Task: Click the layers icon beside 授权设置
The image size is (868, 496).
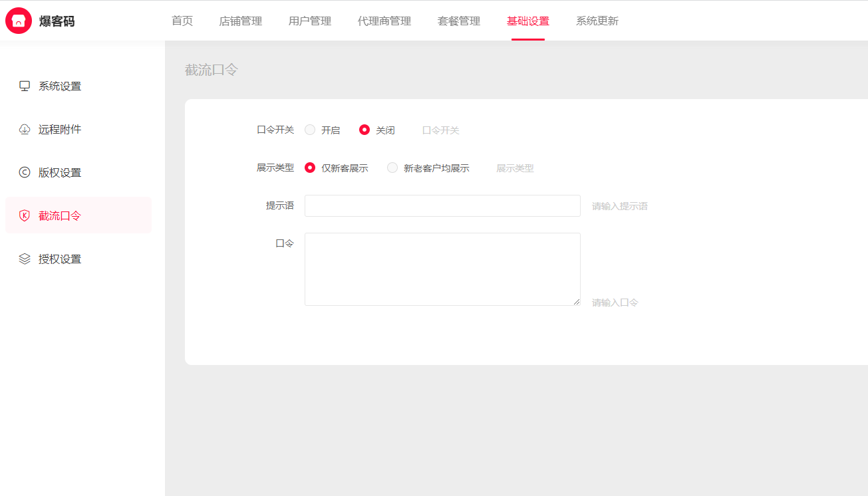Action: [x=25, y=259]
